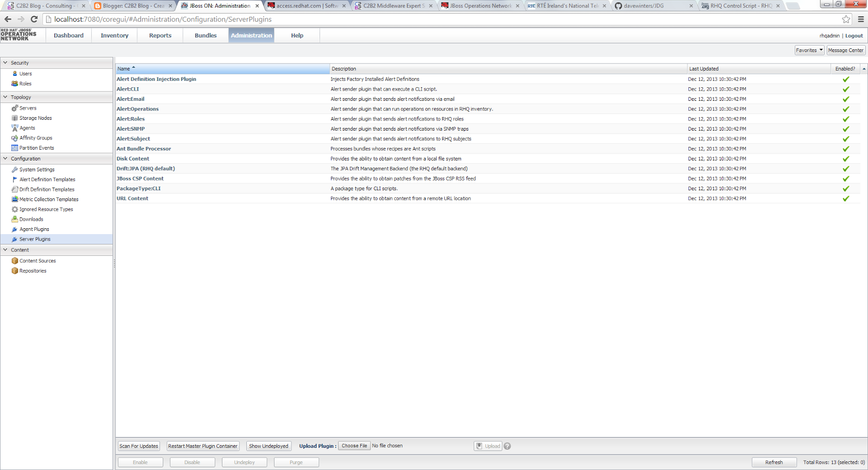Image resolution: width=868 pixels, height=470 pixels.
Task: Collapse the Topology section
Action: pyautogui.click(x=5, y=97)
